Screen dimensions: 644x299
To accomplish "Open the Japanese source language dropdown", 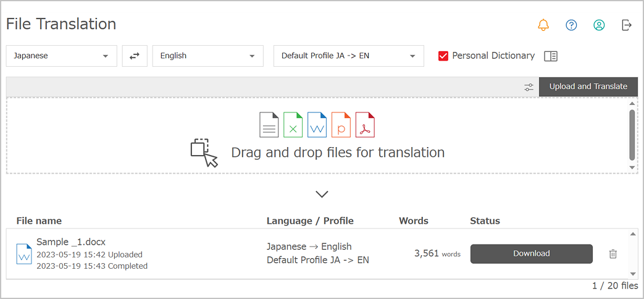I will coord(62,56).
